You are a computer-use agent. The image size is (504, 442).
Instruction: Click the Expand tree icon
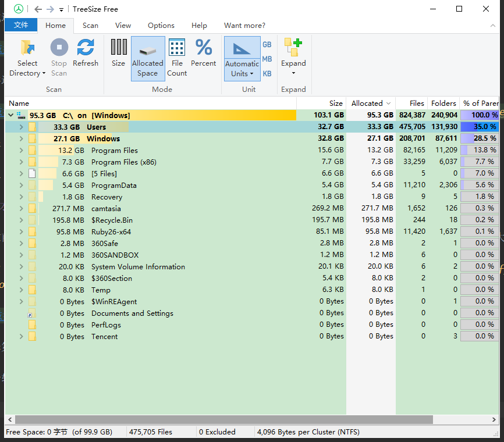pos(293,48)
